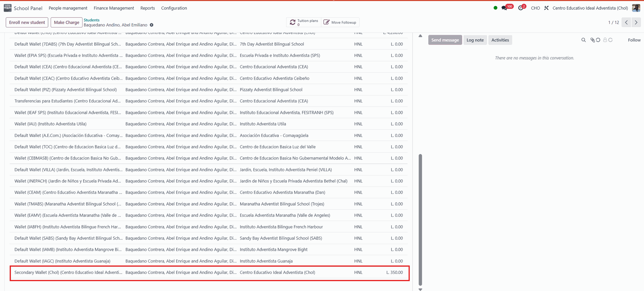Open the gear actions menu beside the student name
Viewport: 644px width, 291px height.
pos(152,25)
